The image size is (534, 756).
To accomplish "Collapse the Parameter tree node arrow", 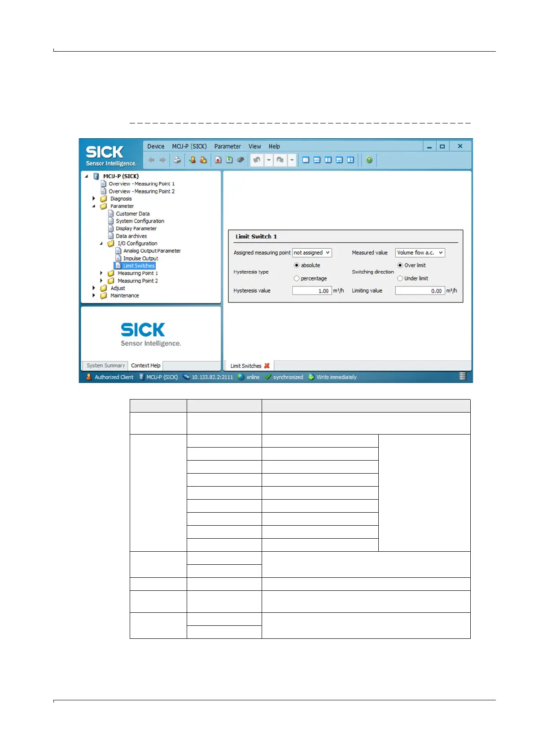I will pyautogui.click(x=94, y=206).
